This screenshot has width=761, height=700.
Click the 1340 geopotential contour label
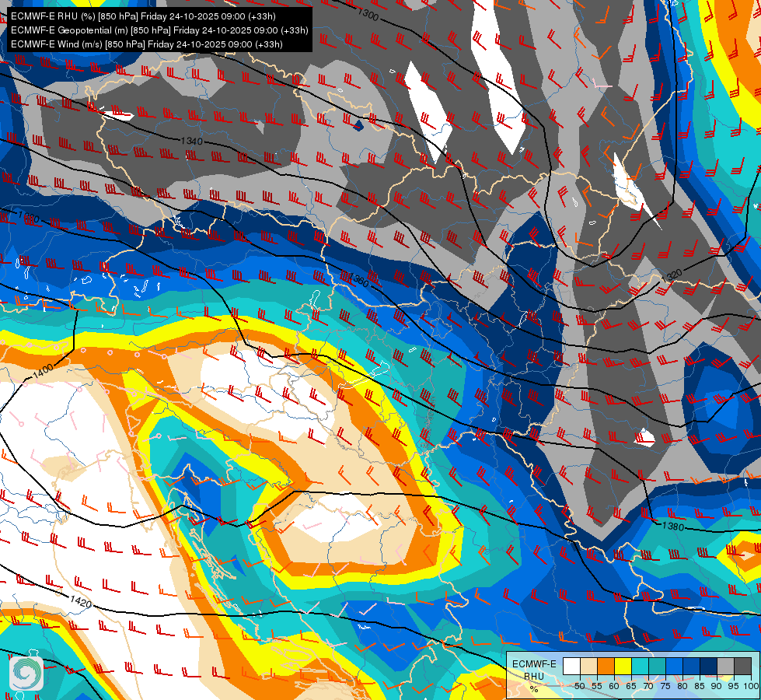pyautogui.click(x=191, y=142)
